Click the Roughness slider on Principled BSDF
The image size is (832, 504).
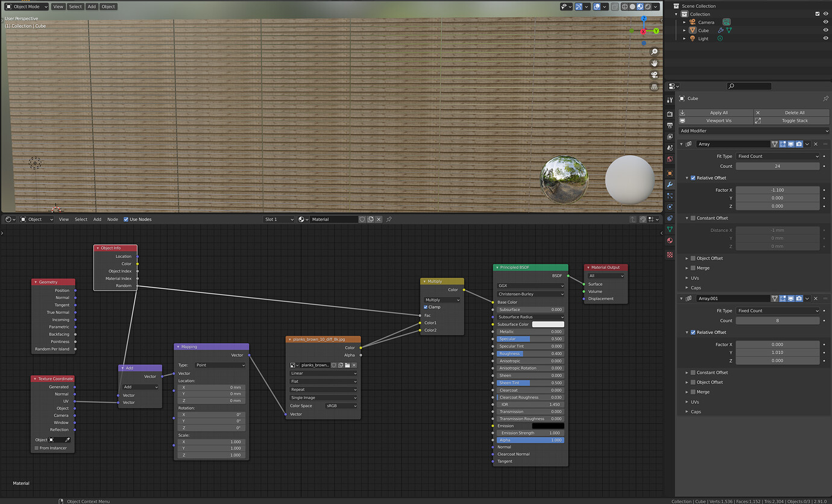coord(530,353)
